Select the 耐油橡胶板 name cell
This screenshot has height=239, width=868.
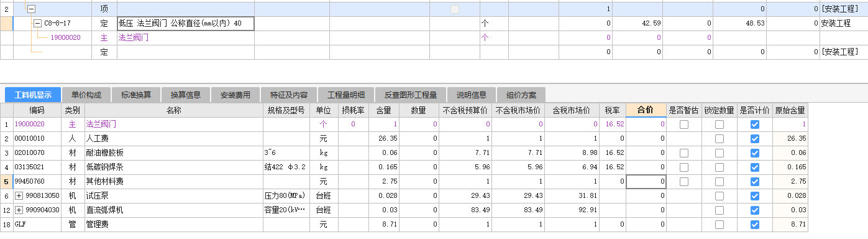point(174,153)
